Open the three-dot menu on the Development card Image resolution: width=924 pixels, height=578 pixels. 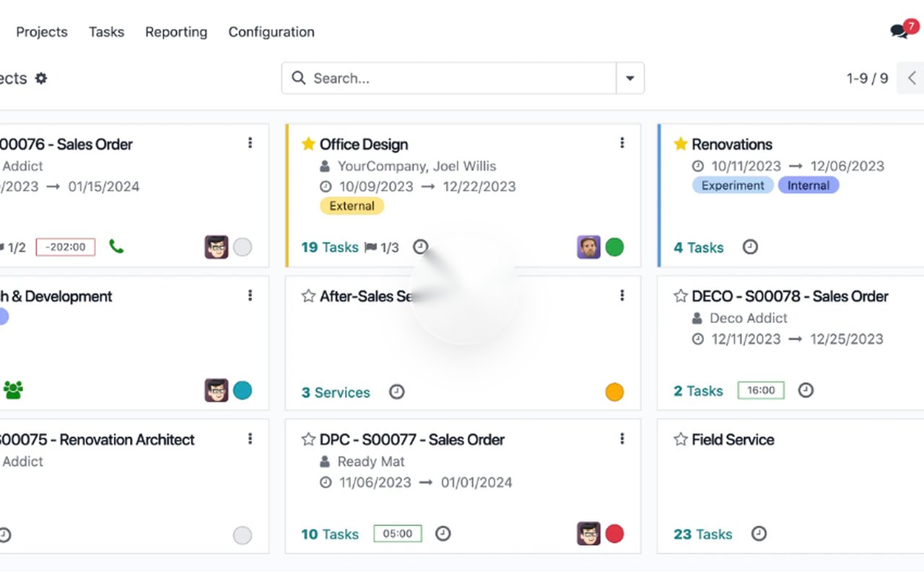point(250,295)
